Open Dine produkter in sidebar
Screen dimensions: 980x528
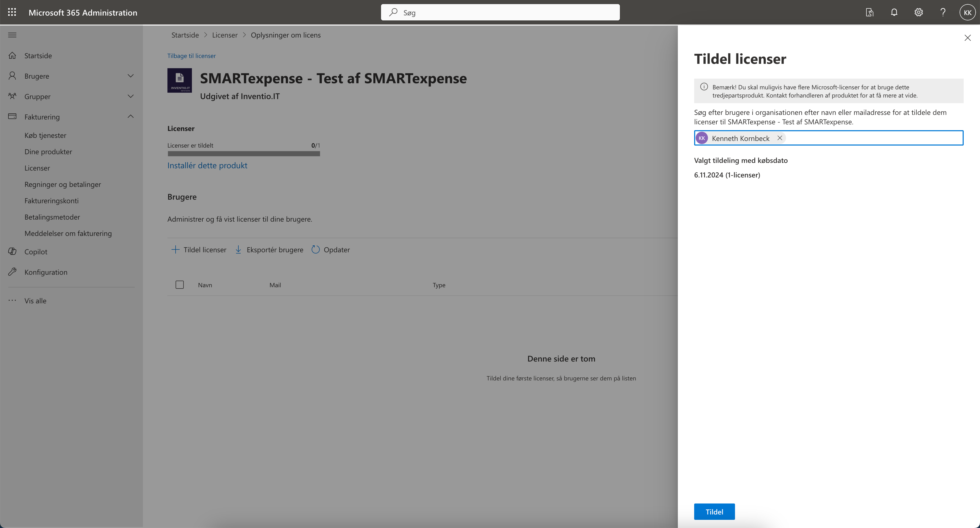[x=48, y=151]
